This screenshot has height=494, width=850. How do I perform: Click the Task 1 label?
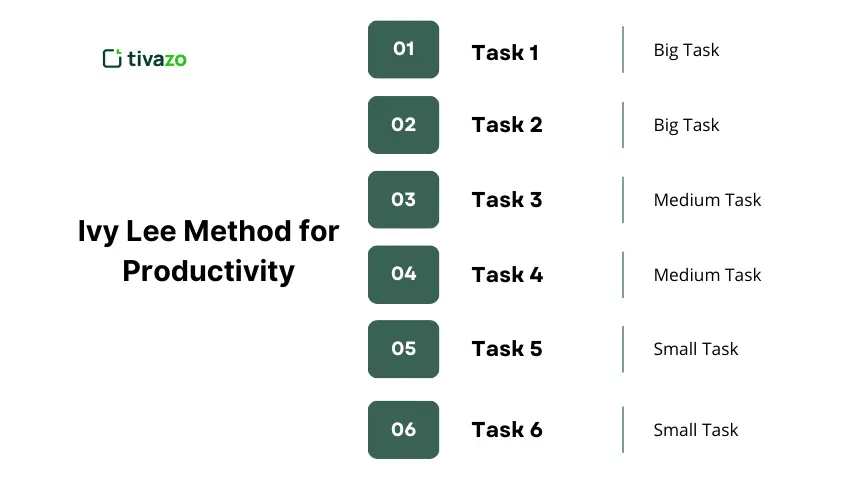tap(505, 52)
